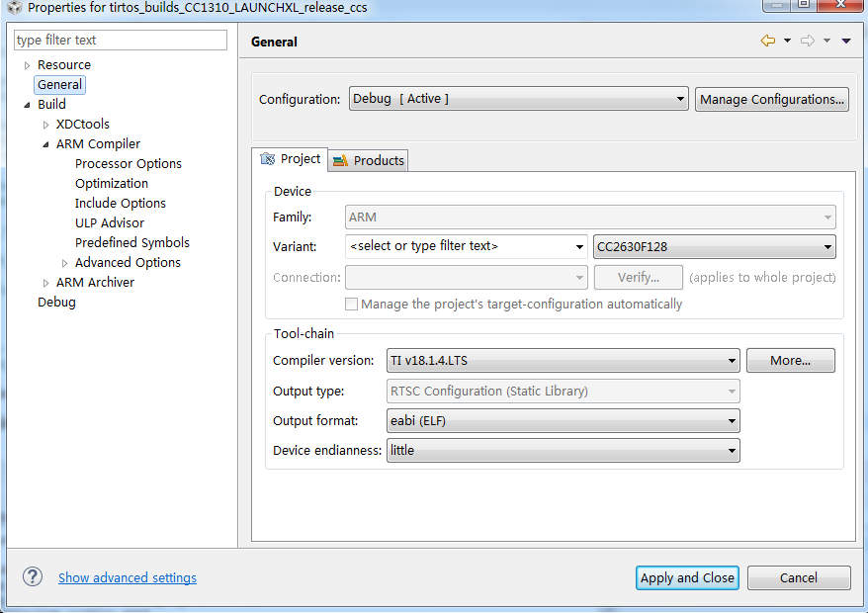Viewport: 868px width, 613px height.
Task: Open the view menu triangle in header
Action: click(846, 41)
